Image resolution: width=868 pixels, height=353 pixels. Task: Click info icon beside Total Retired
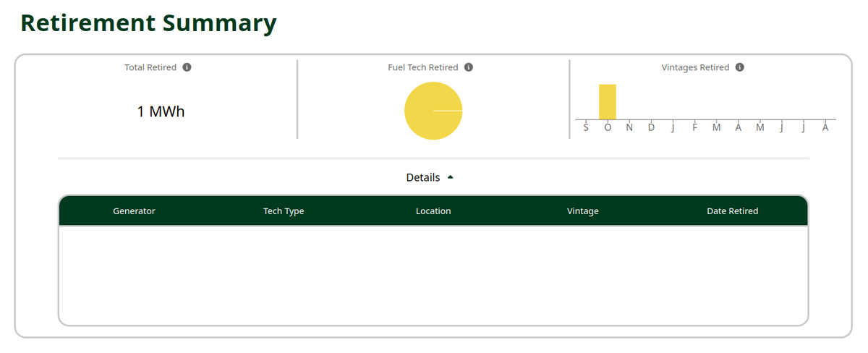[x=187, y=67]
